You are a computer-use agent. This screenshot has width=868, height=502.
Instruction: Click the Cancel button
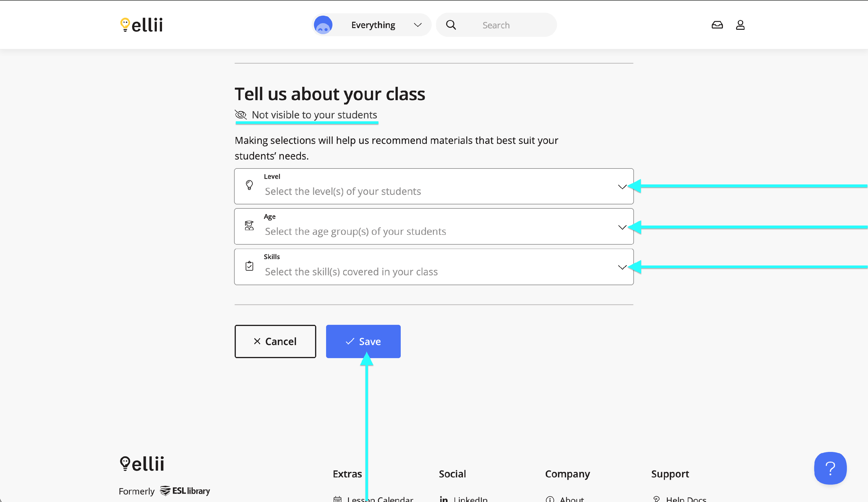[275, 341]
